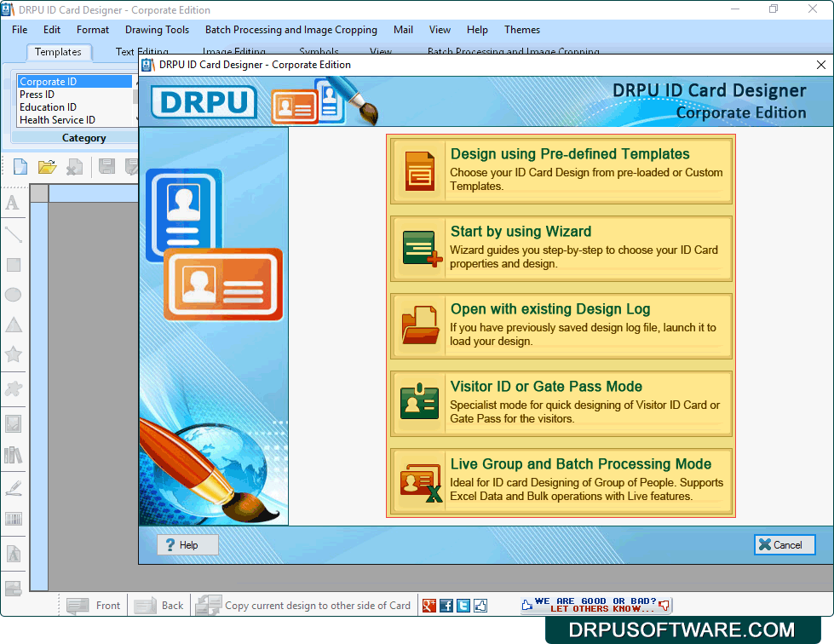The width and height of the screenshot is (834, 644).
Task: Select Corporate ID in category list
Action: pyautogui.click(x=74, y=82)
